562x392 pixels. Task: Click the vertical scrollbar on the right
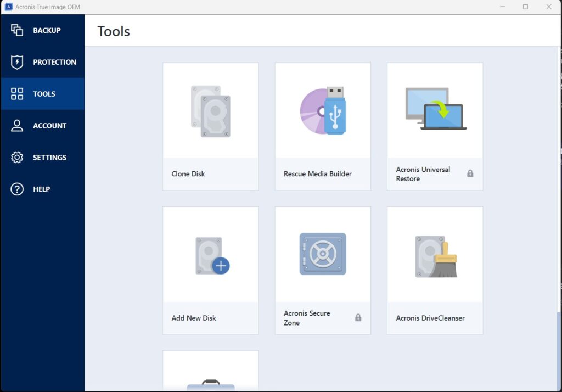point(558,192)
